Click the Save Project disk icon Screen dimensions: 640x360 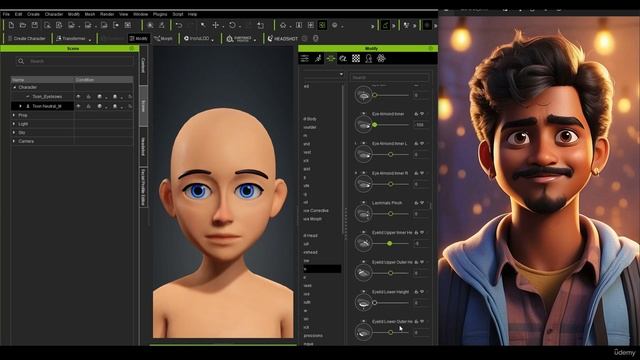[35, 25]
